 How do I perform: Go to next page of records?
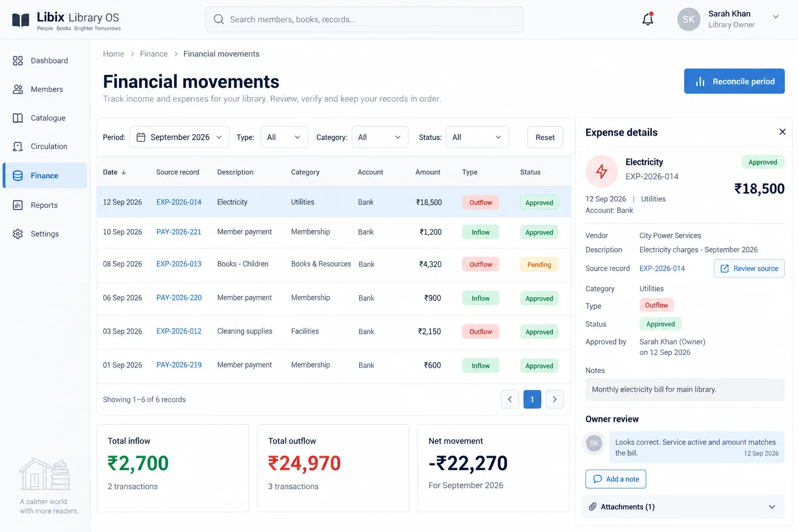coord(555,399)
